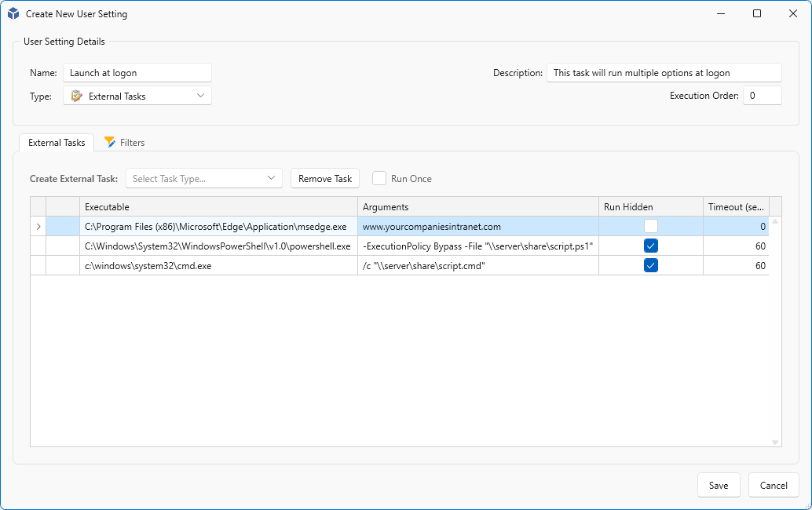This screenshot has height=510, width=812.
Task: Click the scroll down arrow in task grid
Action: click(775, 443)
